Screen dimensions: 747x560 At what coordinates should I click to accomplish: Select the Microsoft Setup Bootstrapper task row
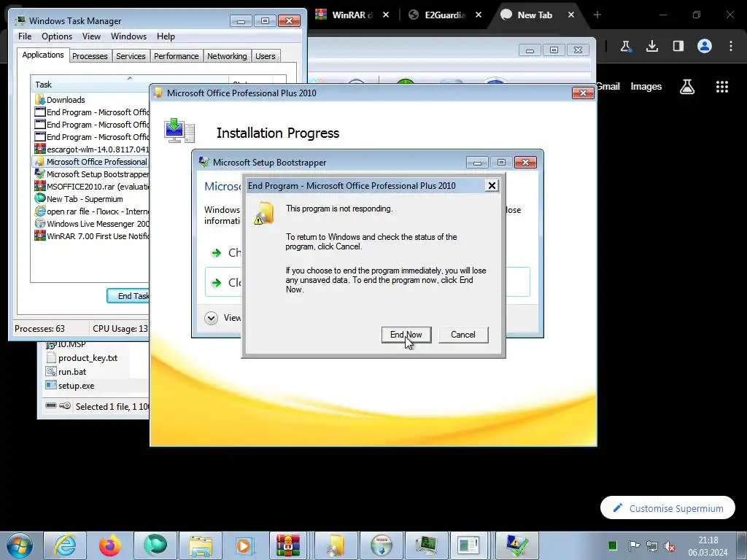90,174
